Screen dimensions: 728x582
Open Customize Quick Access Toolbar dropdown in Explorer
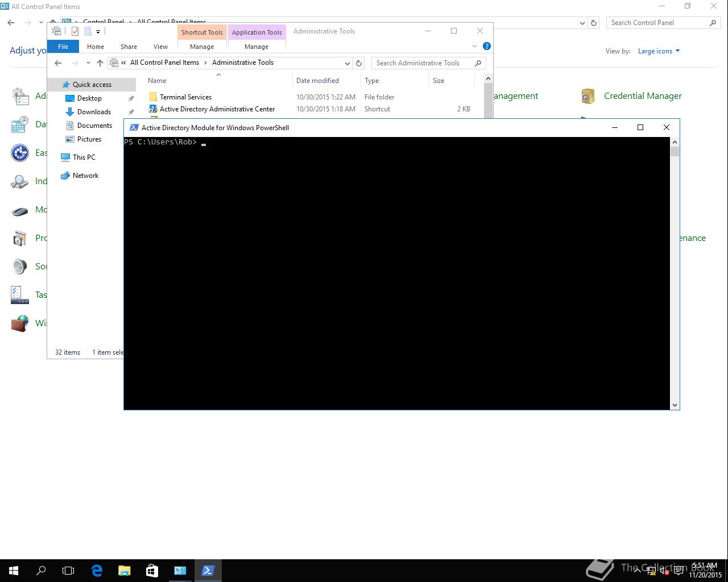(98, 31)
